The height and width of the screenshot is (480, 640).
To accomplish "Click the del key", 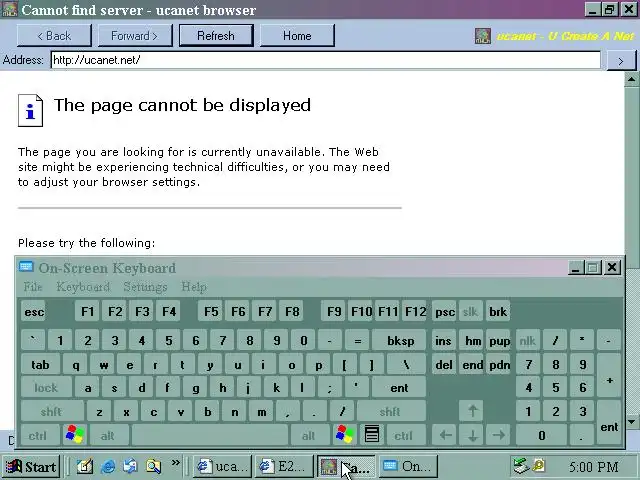I will 443,364.
